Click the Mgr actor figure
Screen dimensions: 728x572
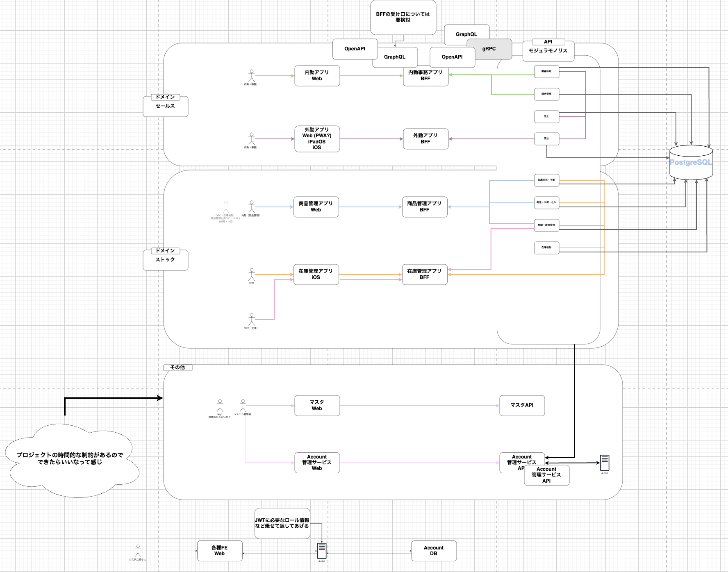point(220,406)
